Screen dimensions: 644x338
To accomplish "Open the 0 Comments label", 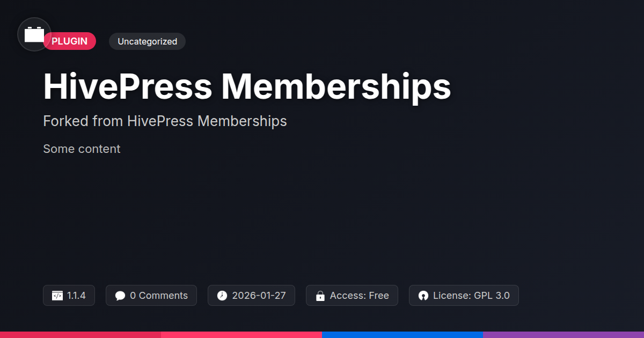I will click(159, 296).
